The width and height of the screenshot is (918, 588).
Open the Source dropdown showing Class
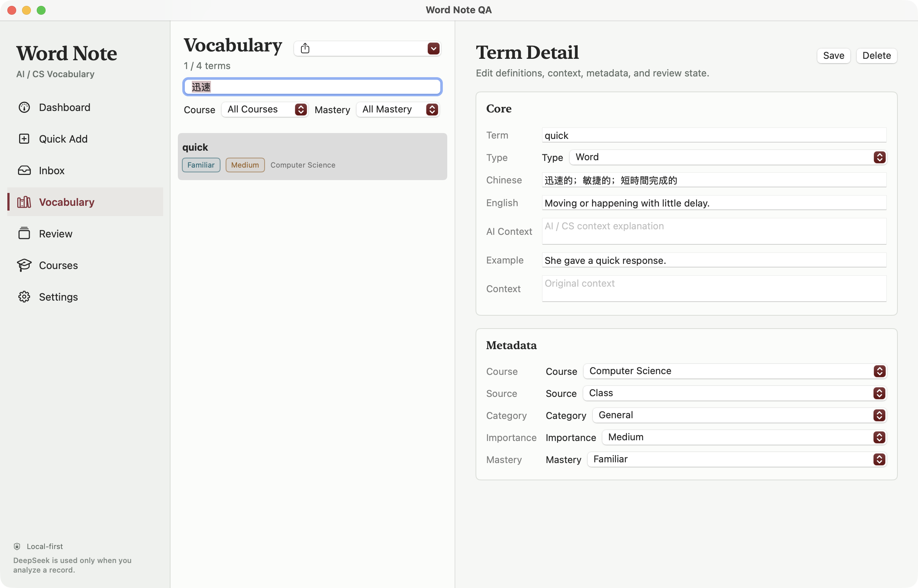[x=734, y=393]
